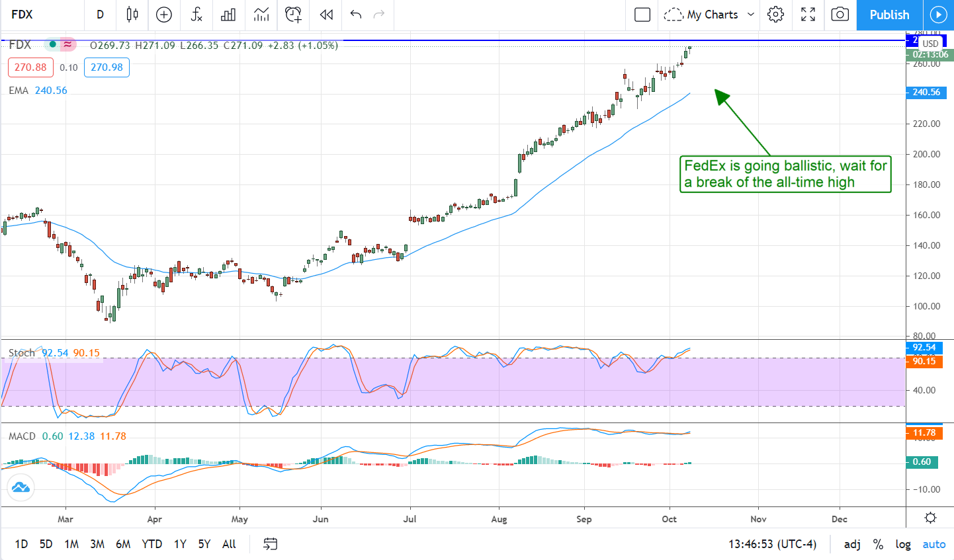Enter fullscreen mode
The image size is (954, 560).
coord(808,15)
